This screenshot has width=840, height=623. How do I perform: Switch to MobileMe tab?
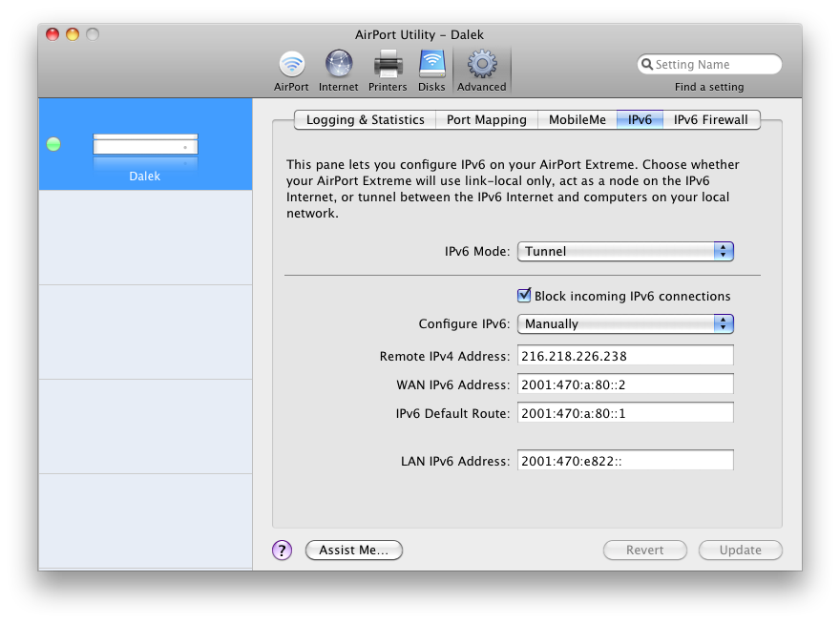577,120
